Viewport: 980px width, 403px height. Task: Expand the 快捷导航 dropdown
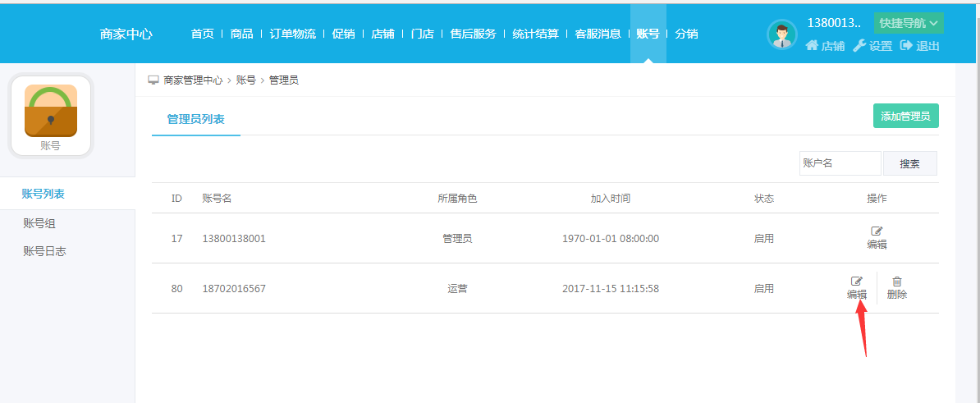click(x=909, y=23)
